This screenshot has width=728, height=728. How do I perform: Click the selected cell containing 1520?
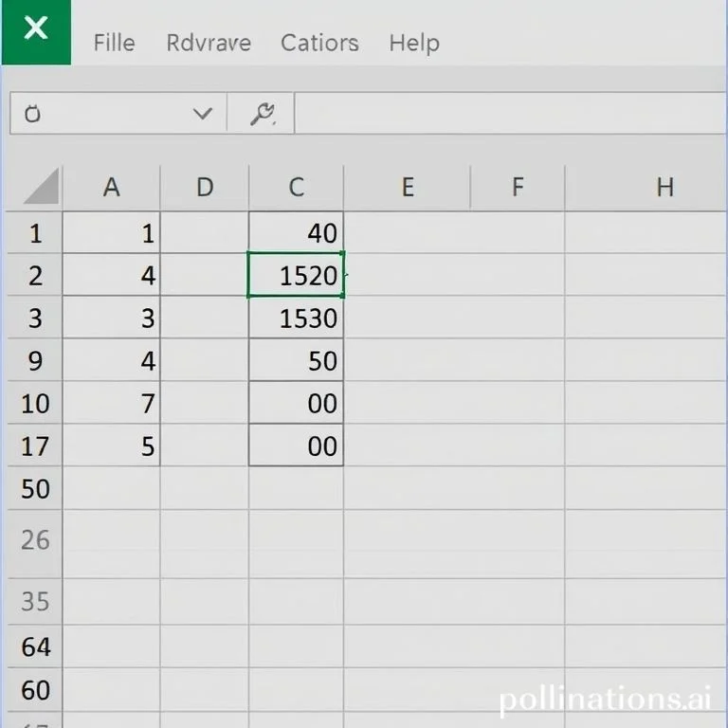tap(296, 275)
